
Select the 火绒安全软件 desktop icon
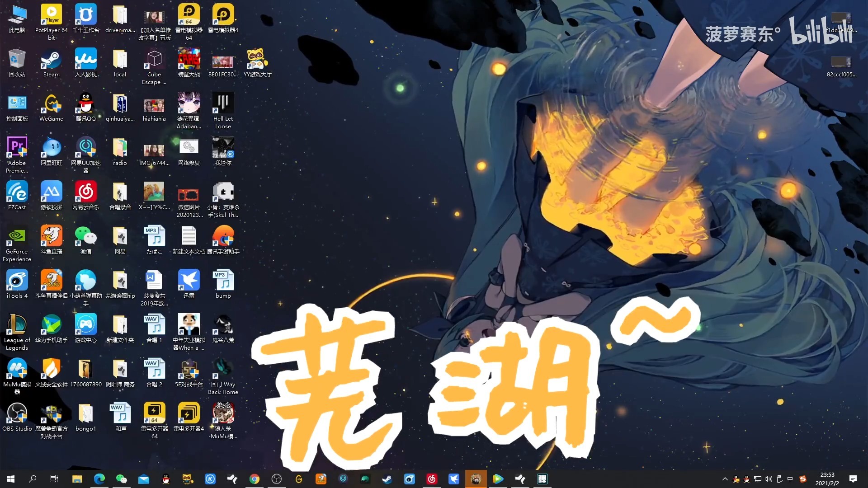point(52,372)
